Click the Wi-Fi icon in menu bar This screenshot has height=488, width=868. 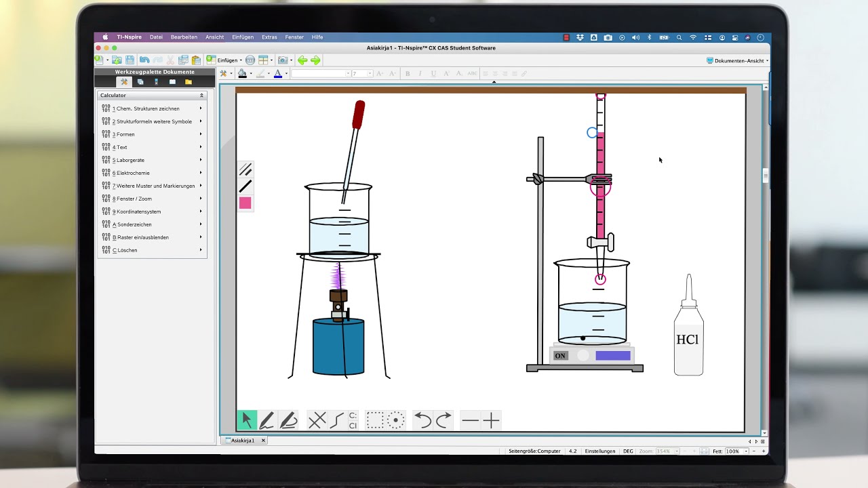(693, 37)
